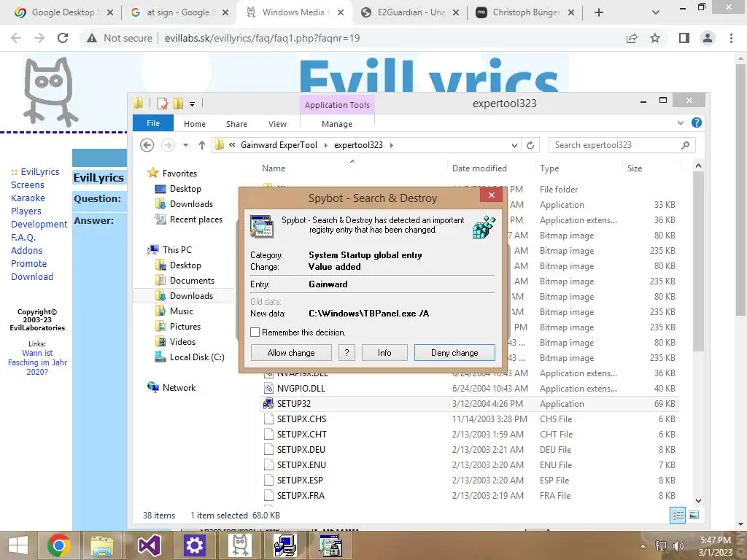Go forward in Explorer navigation
The image size is (747, 560).
[168, 145]
